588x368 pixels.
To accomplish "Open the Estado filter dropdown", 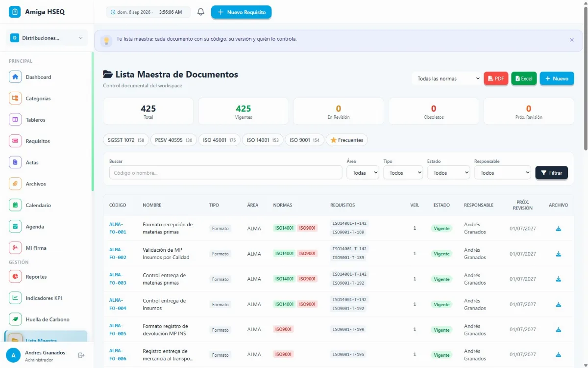I will click(x=448, y=173).
